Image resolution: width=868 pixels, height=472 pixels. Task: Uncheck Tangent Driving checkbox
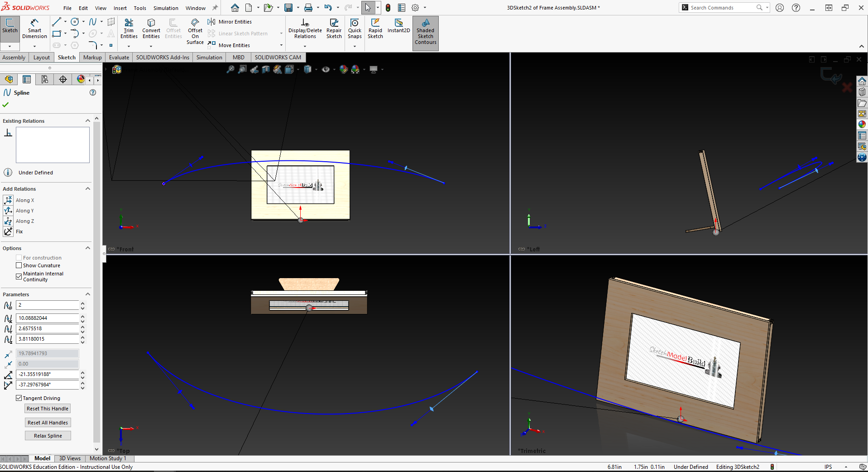pyautogui.click(x=19, y=398)
